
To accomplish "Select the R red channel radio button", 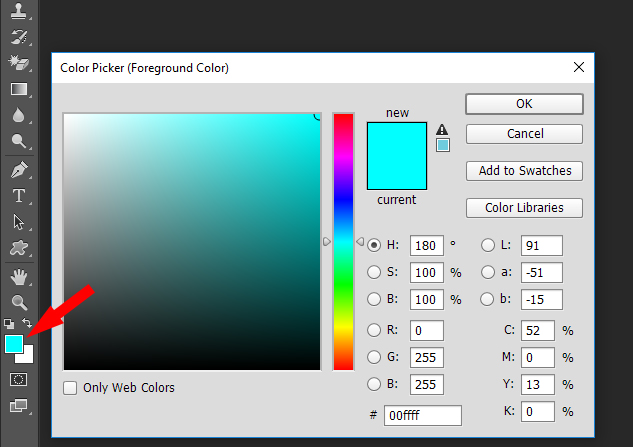I will pyautogui.click(x=374, y=330).
